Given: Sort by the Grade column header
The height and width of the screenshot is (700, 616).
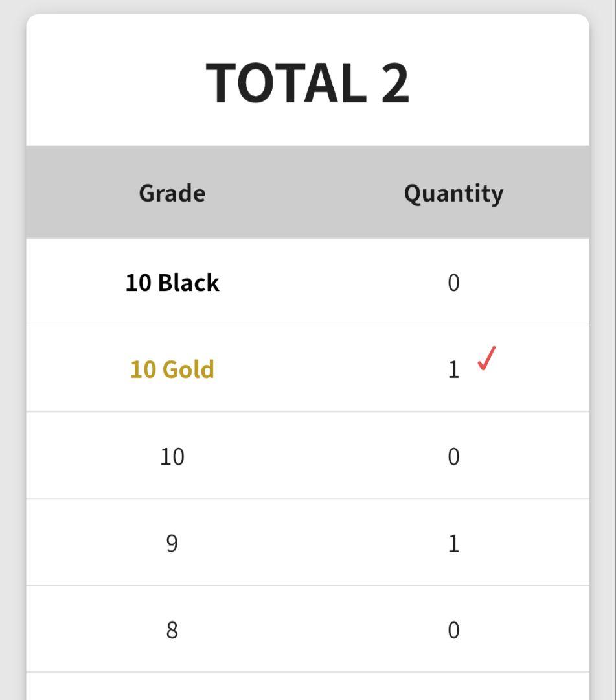Looking at the screenshot, I should point(172,193).
